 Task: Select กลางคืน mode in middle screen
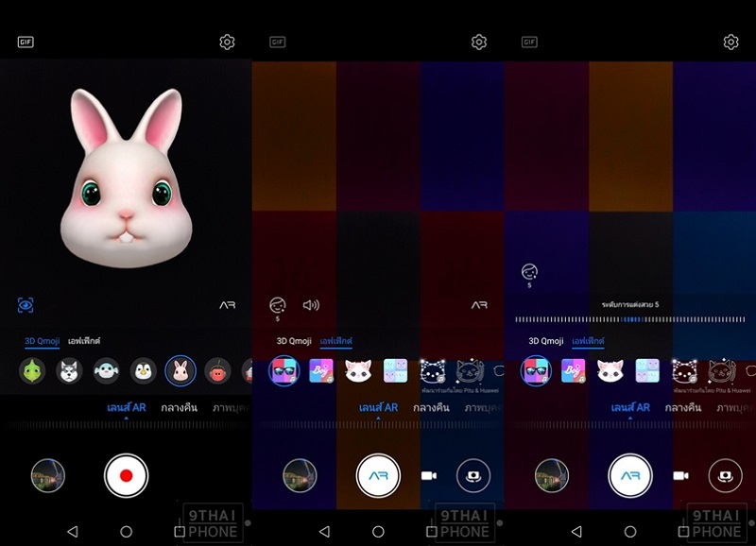click(x=431, y=408)
